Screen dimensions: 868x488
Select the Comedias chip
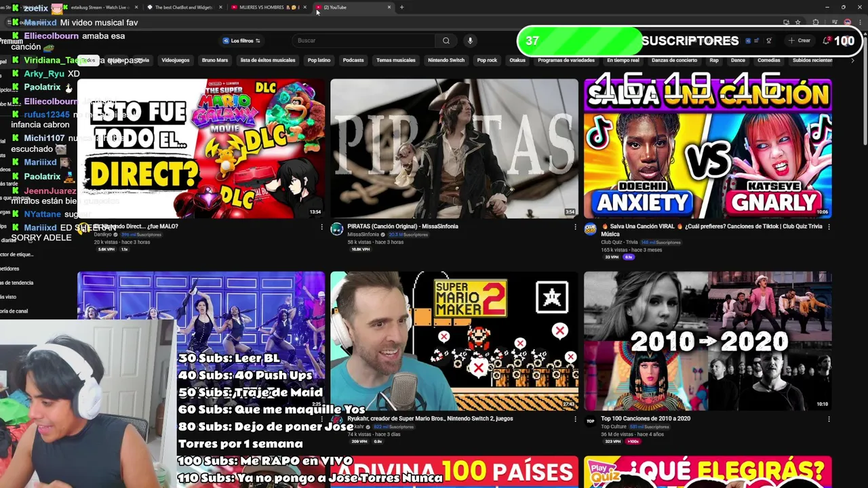[x=768, y=60]
